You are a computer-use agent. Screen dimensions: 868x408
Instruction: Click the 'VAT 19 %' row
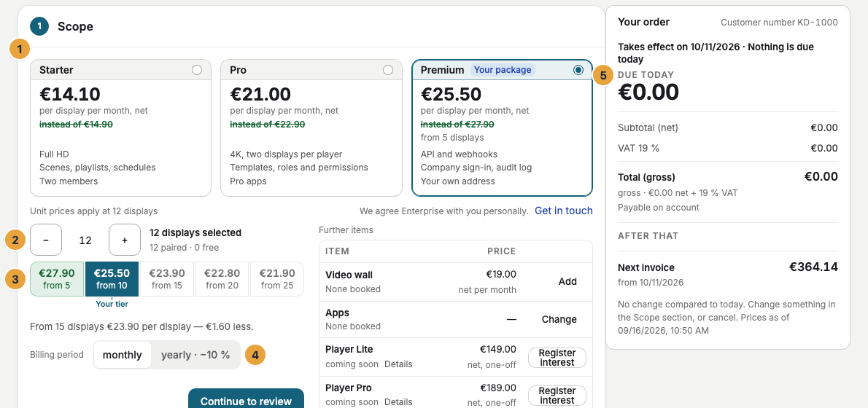[x=728, y=148]
